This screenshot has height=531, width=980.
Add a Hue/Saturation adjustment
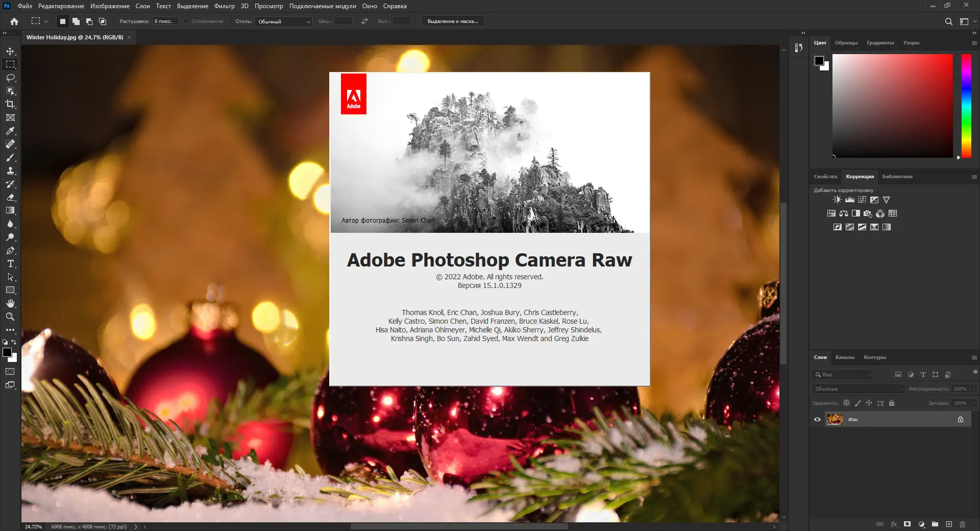(831, 213)
